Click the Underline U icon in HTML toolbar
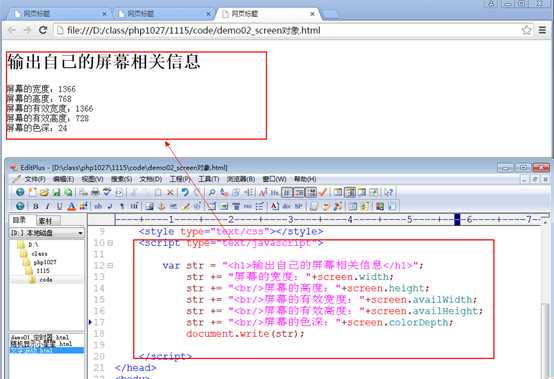The width and height of the screenshot is (554, 379). pyautogui.click(x=59, y=206)
